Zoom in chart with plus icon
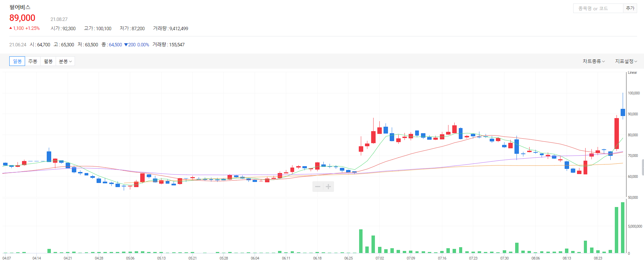Viewport: 644px width, 264px height. click(x=329, y=186)
